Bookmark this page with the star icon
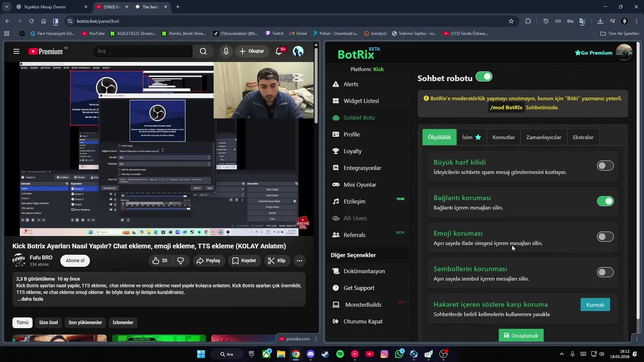 (x=511, y=21)
